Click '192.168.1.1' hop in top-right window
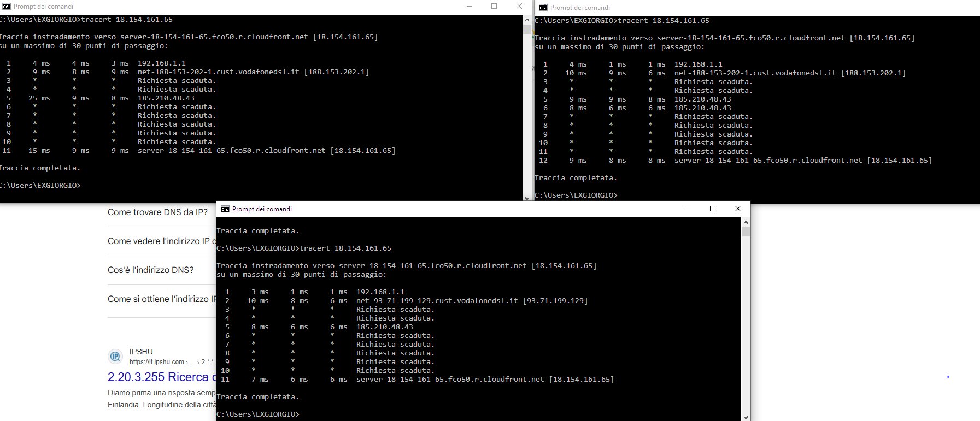Screen dimensions: 980x421 (x=699, y=64)
